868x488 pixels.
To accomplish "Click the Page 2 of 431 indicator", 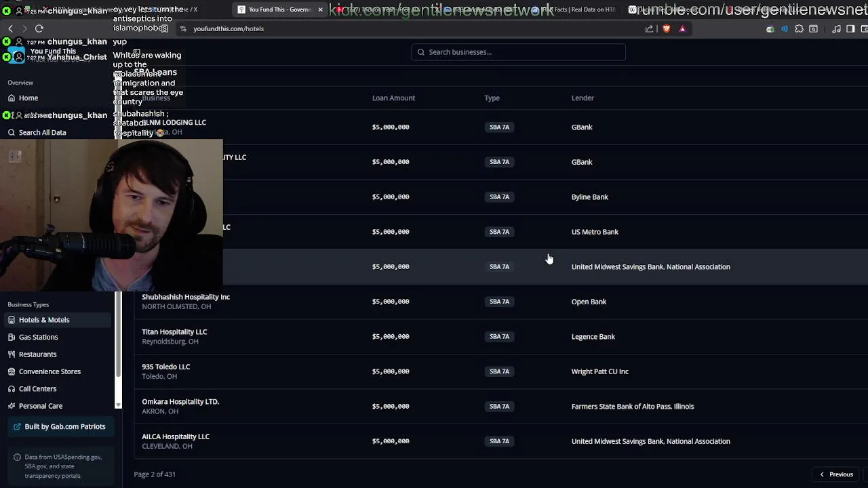I will tap(155, 474).
